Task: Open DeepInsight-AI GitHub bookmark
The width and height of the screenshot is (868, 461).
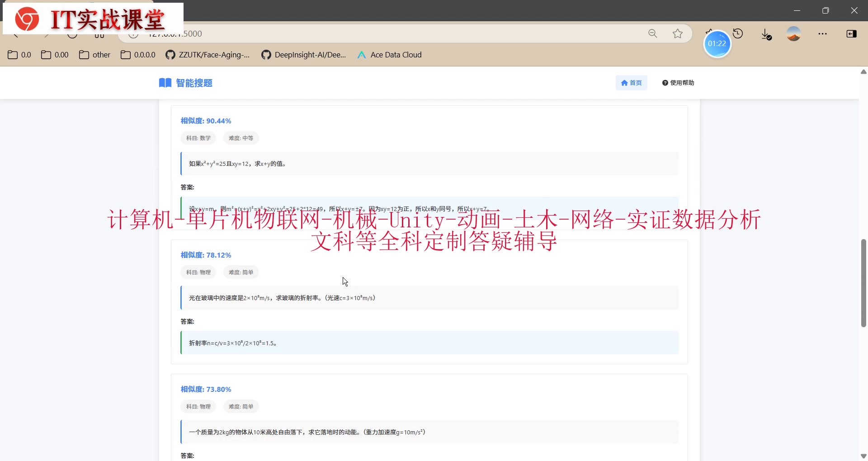Action: [x=304, y=55]
